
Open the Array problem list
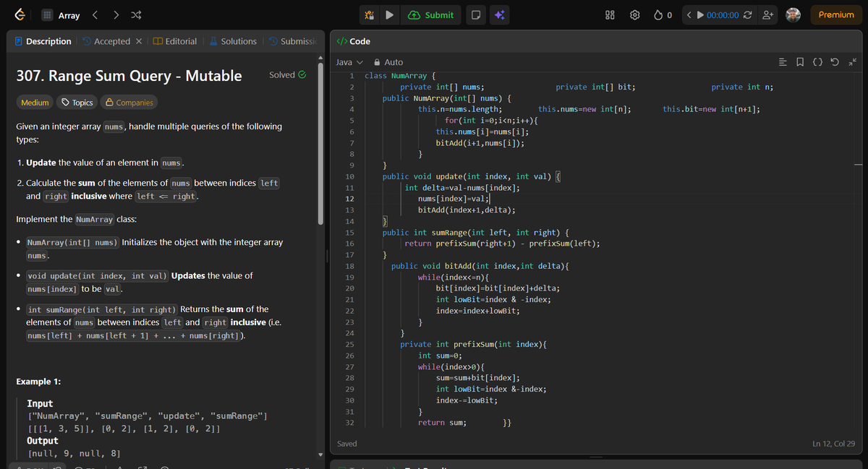coord(60,15)
